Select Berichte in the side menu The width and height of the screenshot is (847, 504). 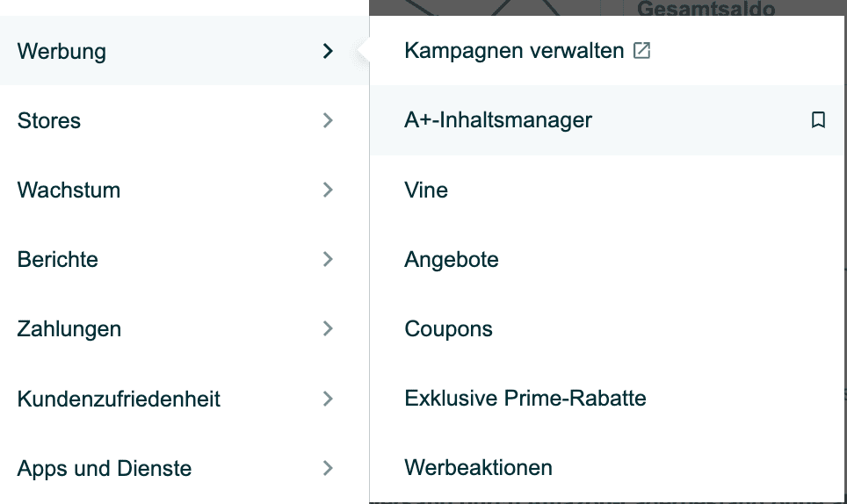tap(58, 259)
